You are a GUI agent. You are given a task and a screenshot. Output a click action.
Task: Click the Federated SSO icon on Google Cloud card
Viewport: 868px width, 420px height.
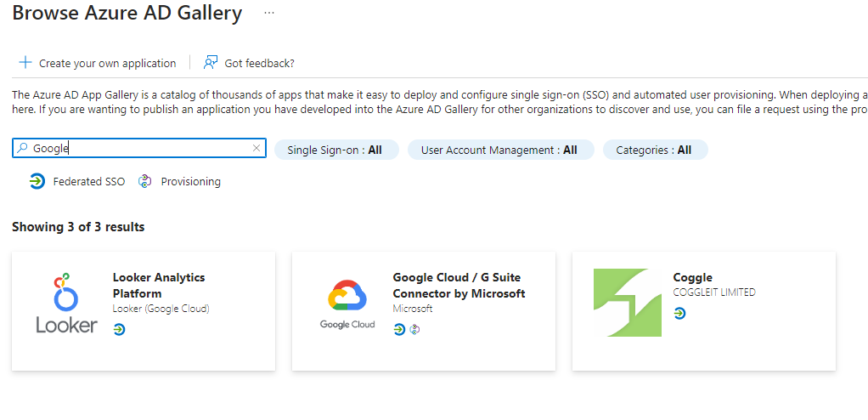(399, 330)
